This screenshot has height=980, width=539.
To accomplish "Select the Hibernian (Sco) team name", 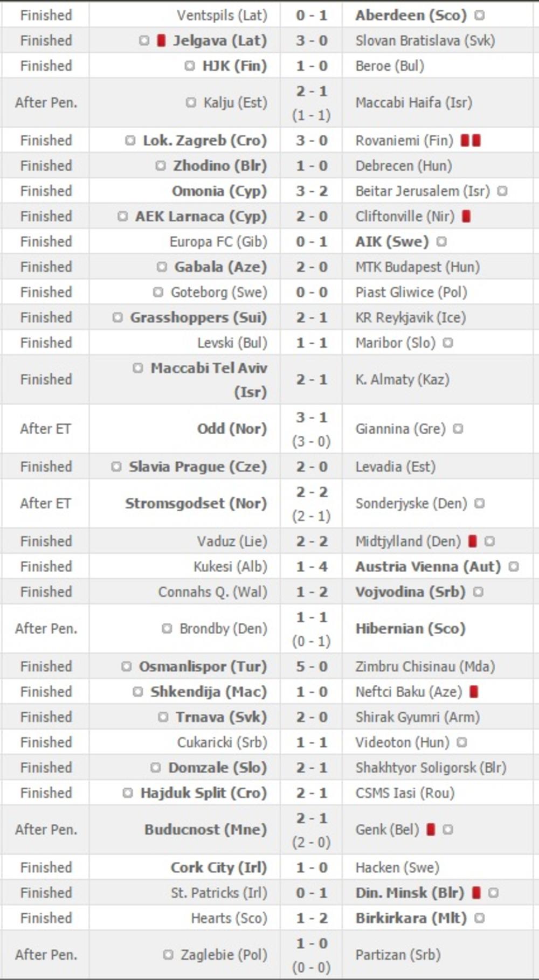I will click(410, 629).
